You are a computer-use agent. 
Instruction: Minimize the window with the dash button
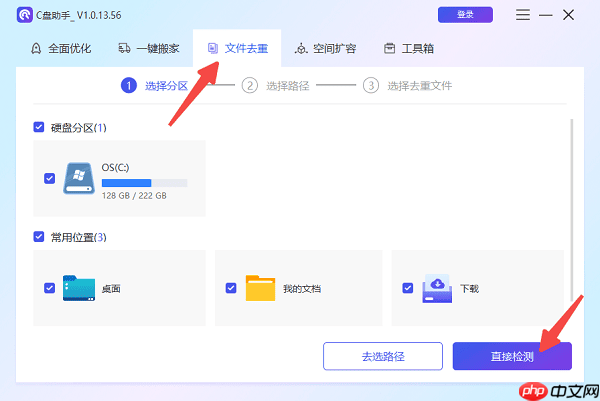[x=546, y=15]
